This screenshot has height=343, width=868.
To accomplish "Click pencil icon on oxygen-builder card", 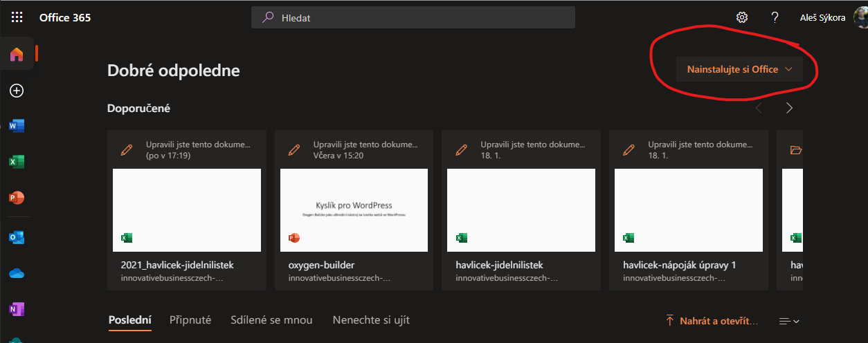I will (x=294, y=149).
